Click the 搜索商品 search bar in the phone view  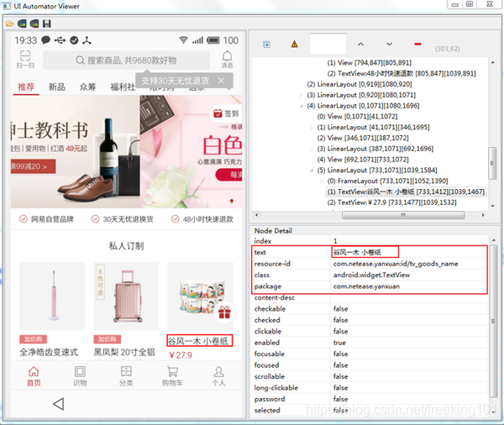tap(126, 60)
